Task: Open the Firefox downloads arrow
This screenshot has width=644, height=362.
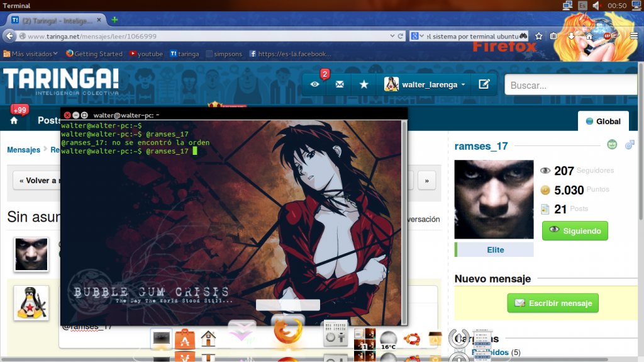Action: click(x=571, y=37)
